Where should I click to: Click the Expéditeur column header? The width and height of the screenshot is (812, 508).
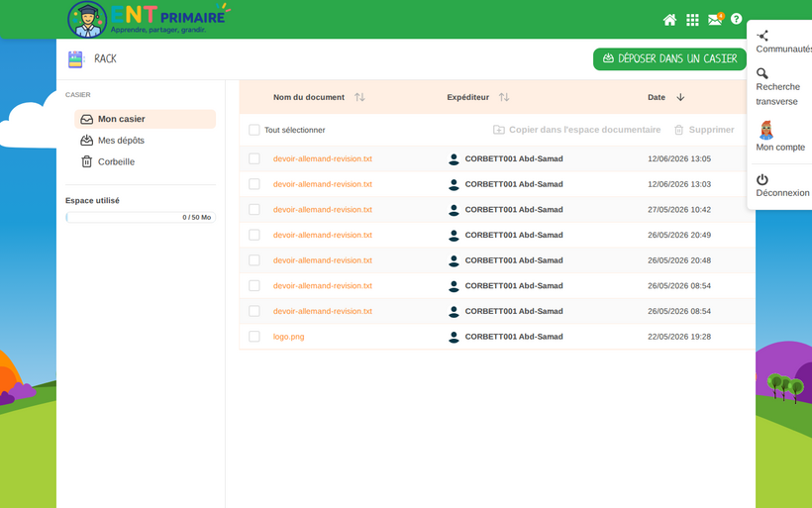[x=467, y=97]
